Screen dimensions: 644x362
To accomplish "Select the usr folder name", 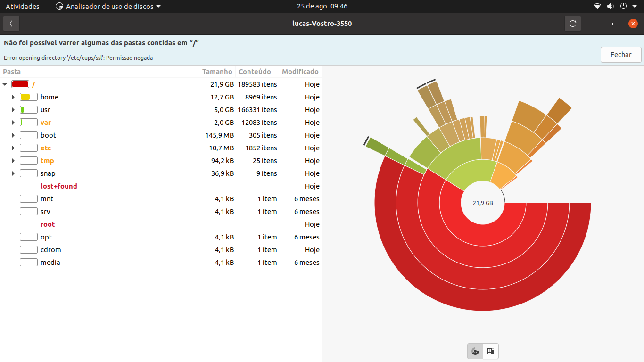I will [x=45, y=110].
